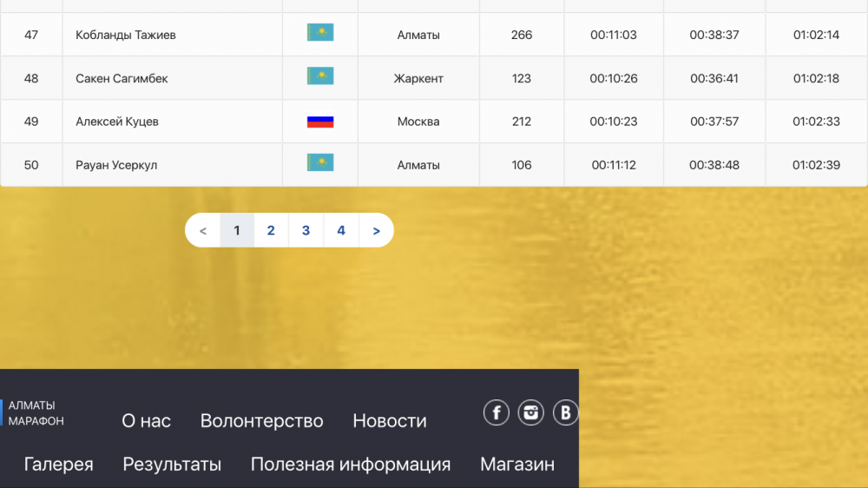Click the Russian flag beside Алексей Куцев
868x488 pixels.
coord(320,122)
